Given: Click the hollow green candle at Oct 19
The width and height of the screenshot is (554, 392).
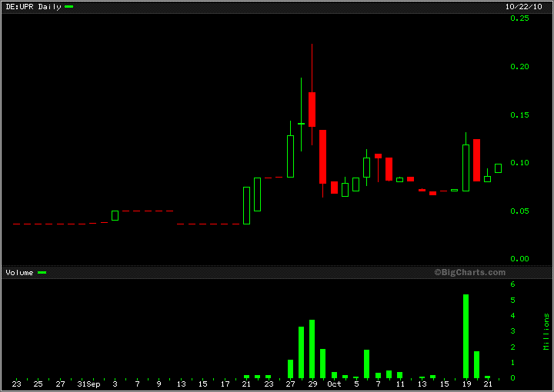Looking at the screenshot, I should (466, 168).
